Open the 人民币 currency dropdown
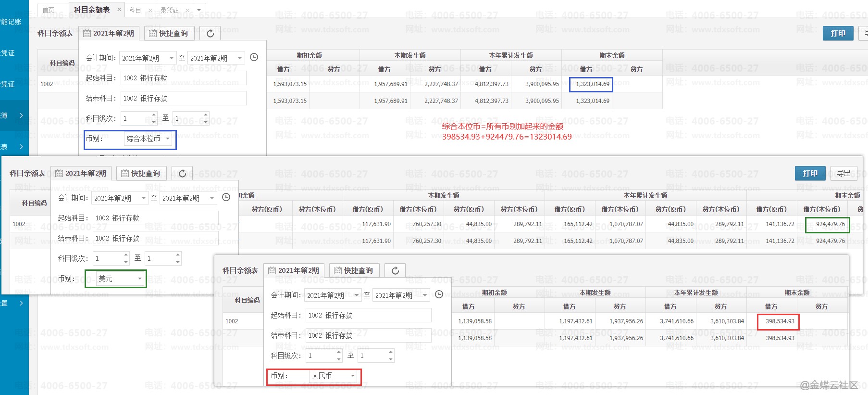The width and height of the screenshot is (868, 395). (353, 376)
